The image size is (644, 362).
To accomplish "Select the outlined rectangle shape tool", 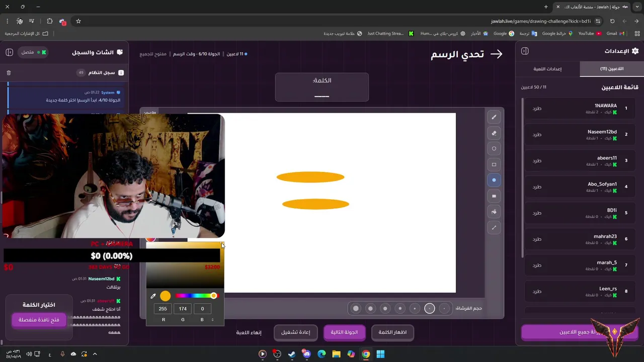I will 494,164.
